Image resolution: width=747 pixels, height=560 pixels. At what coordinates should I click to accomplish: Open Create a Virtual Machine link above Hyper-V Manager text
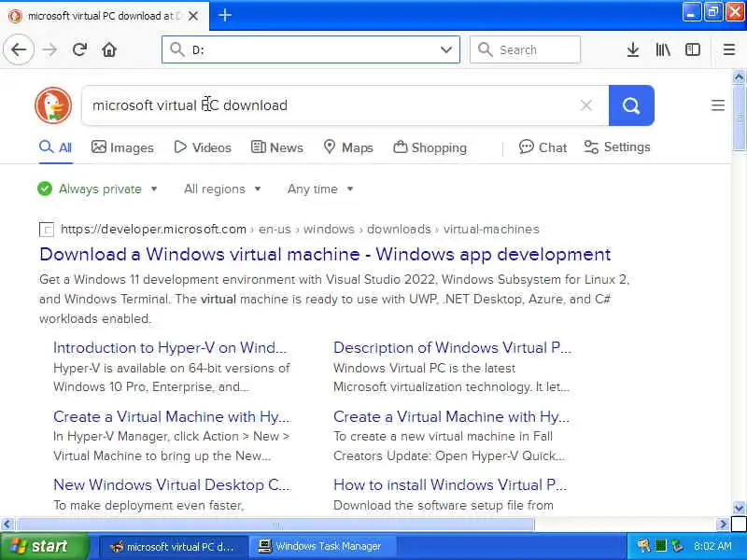pos(172,416)
